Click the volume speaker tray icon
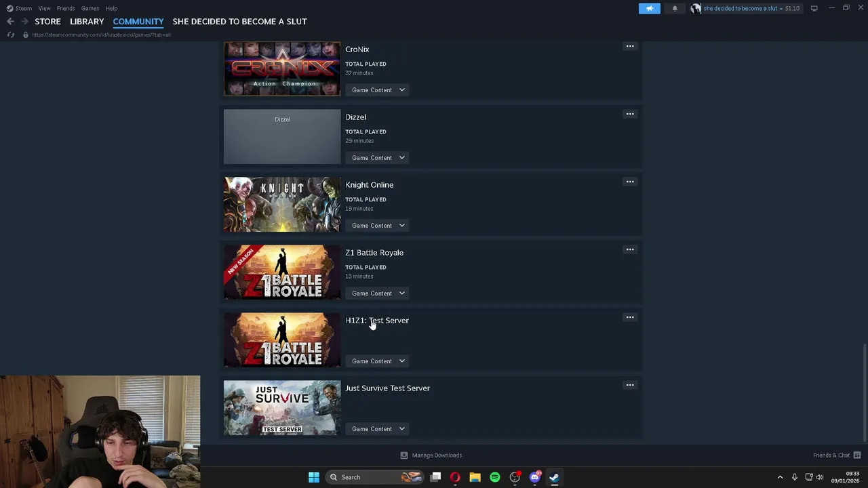The height and width of the screenshot is (488, 868). point(819,477)
